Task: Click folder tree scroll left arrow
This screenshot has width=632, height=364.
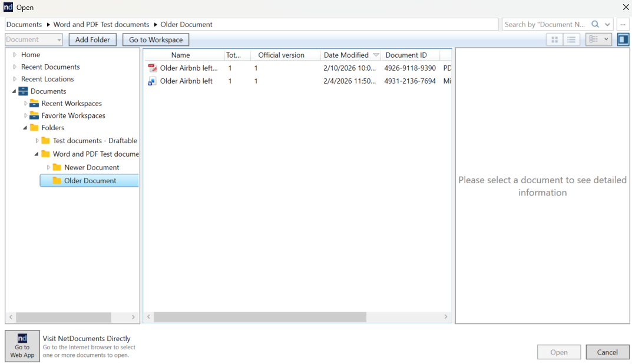Action: pos(11,317)
